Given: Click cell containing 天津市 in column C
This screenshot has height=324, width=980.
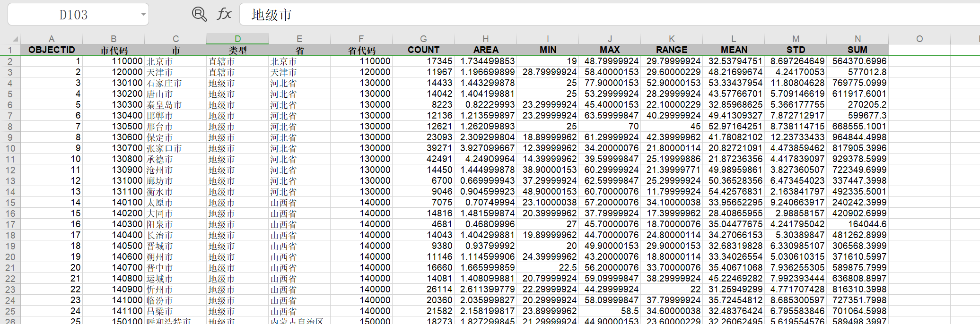Looking at the screenshot, I should point(175,72).
